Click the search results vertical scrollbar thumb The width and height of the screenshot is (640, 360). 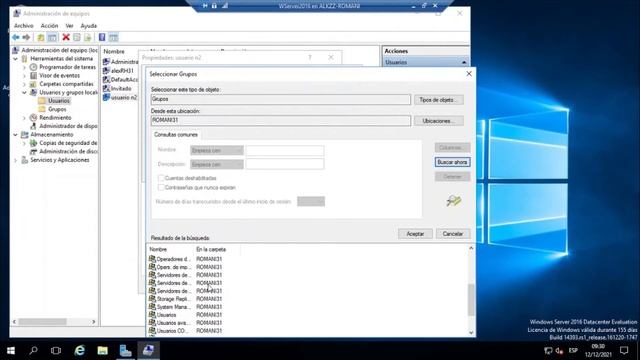[471, 300]
